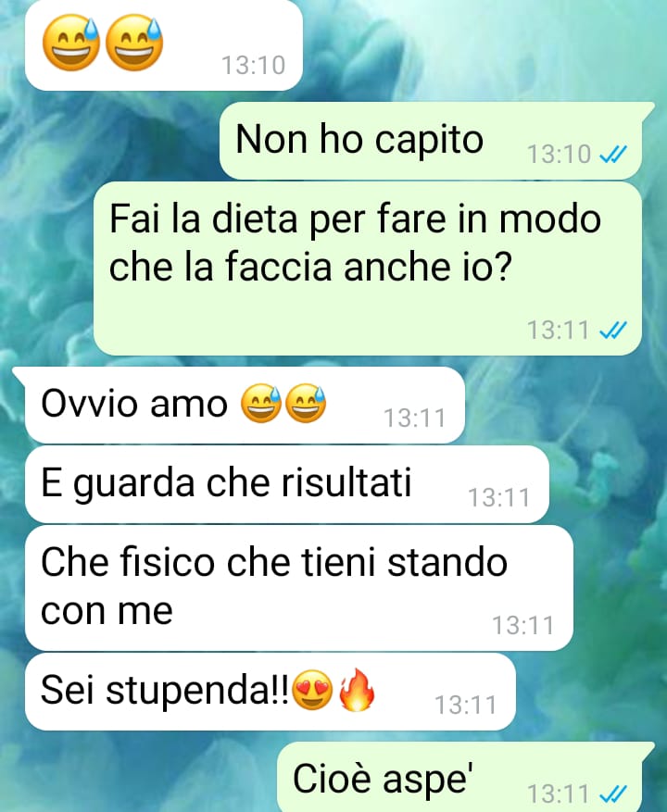This screenshot has width=667, height=812.
Task: Tap the sweat-smile emoji message
Action: (x=164, y=44)
